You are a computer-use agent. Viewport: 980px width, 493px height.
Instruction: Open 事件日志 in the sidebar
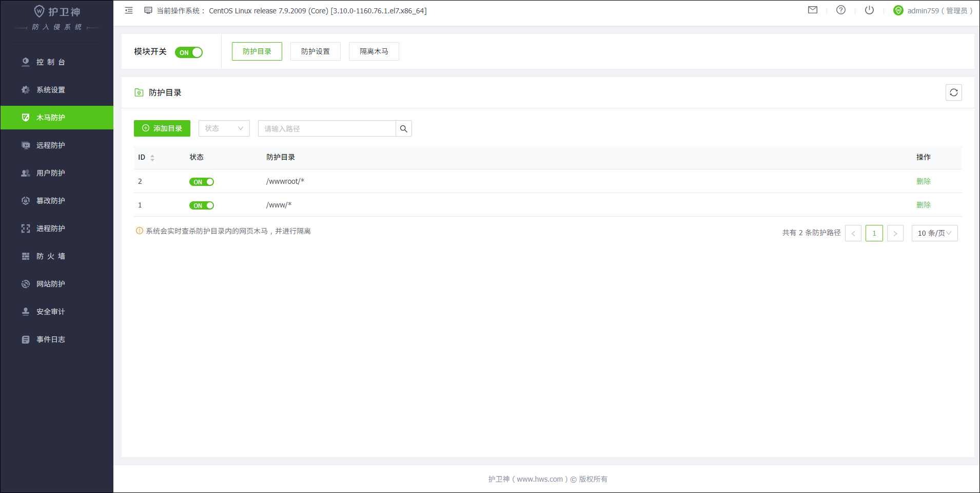[x=56, y=339]
